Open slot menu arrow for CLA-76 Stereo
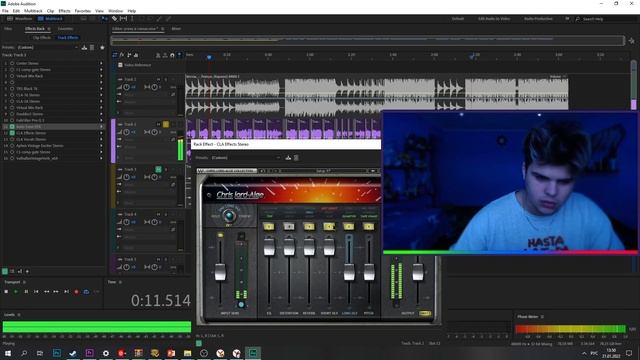The image size is (640, 360). click(101, 95)
